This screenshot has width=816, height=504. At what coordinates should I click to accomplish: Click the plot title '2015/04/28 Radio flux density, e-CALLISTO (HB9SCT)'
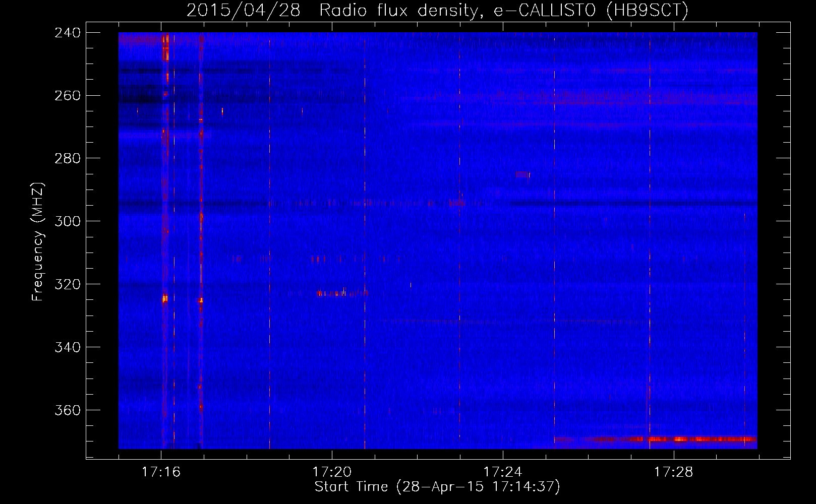pos(437,10)
